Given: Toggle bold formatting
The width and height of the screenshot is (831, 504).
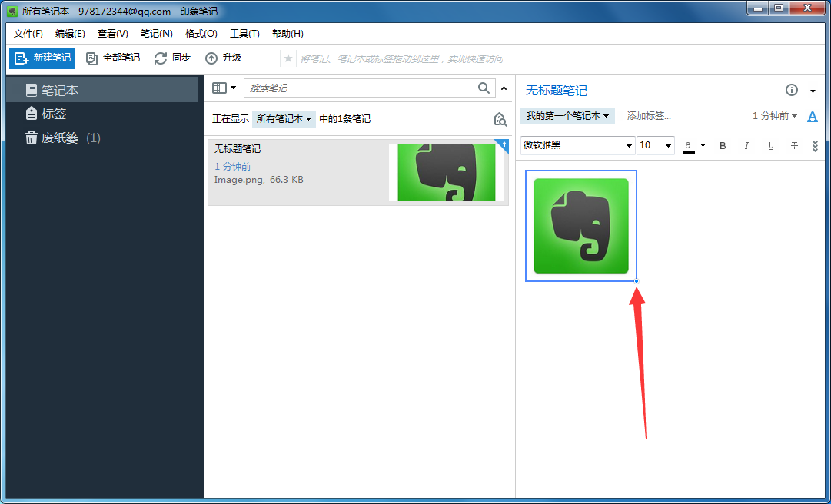Looking at the screenshot, I should (x=723, y=145).
